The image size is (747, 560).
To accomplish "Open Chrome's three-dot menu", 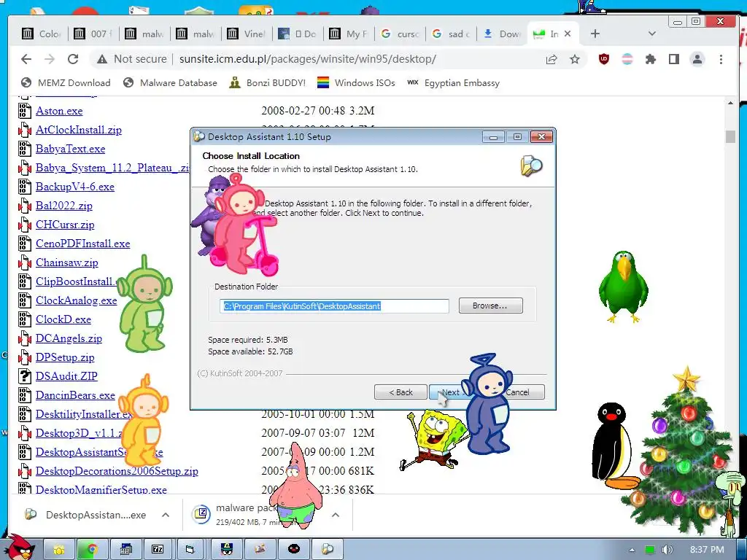I will (721, 59).
